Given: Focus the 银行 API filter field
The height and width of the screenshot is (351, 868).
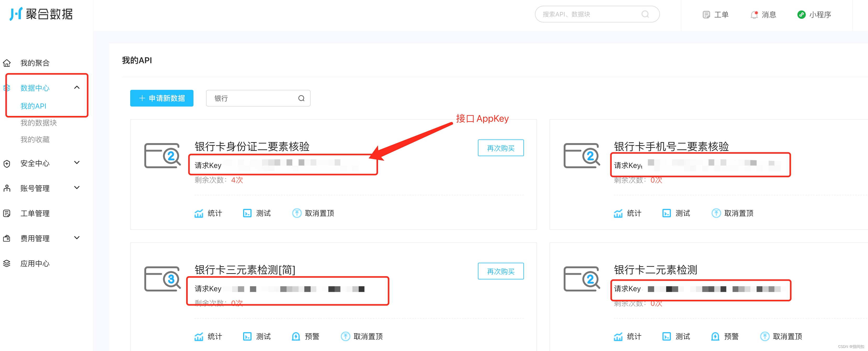Looking at the screenshot, I should [258, 98].
